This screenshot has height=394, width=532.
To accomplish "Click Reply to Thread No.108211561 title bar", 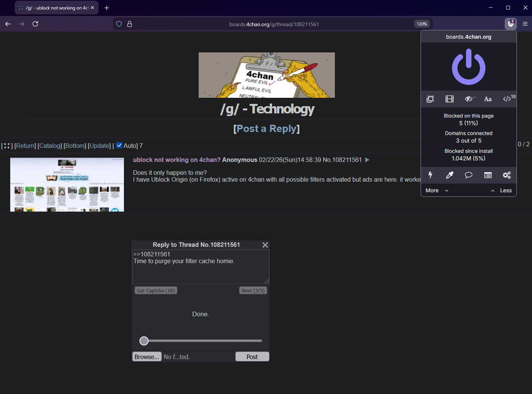I will (x=196, y=245).
